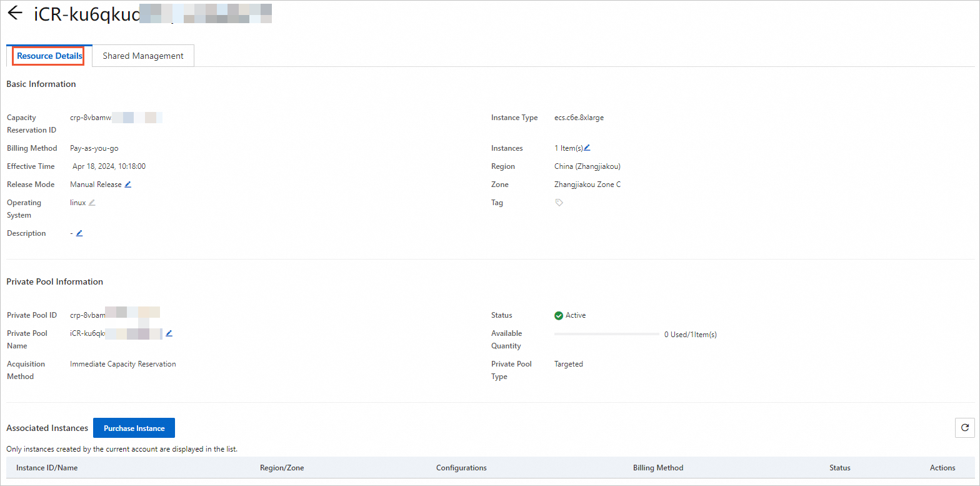980x486 pixels.
Task: Click the Purchase Instance button
Action: coord(134,428)
